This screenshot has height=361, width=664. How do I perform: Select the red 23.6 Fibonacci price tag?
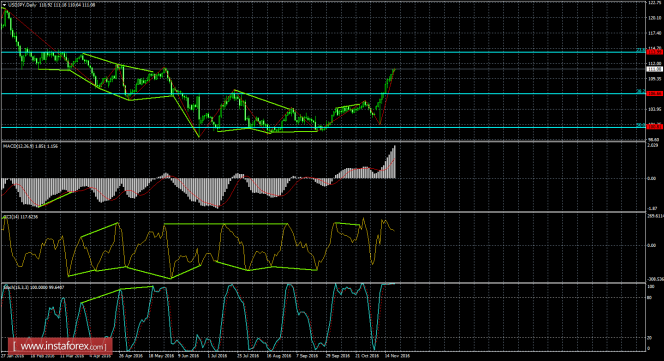point(654,52)
